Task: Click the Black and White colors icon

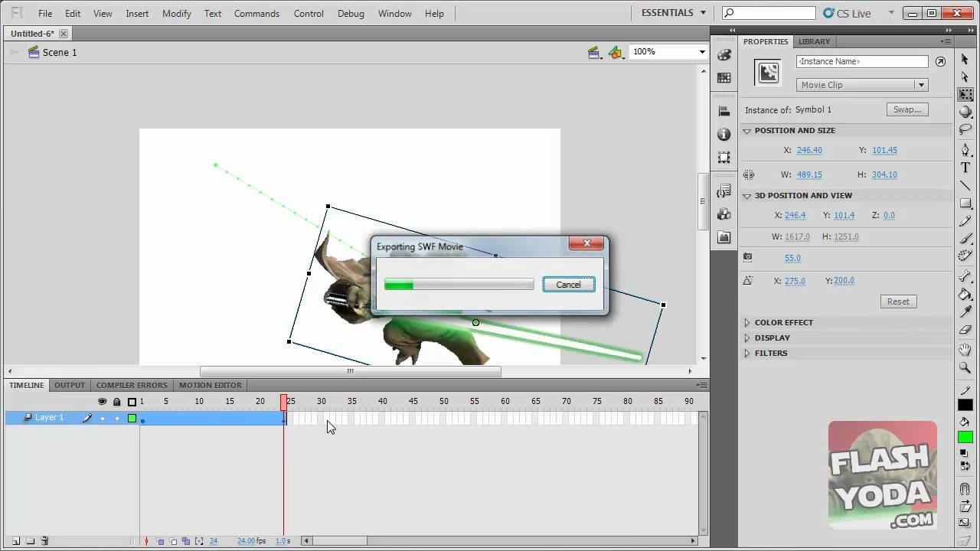Action: pos(965,453)
